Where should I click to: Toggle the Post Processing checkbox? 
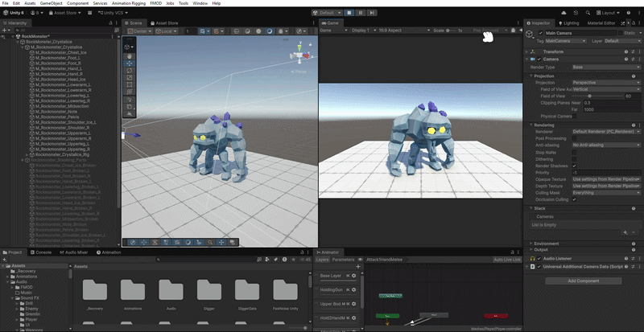click(574, 138)
